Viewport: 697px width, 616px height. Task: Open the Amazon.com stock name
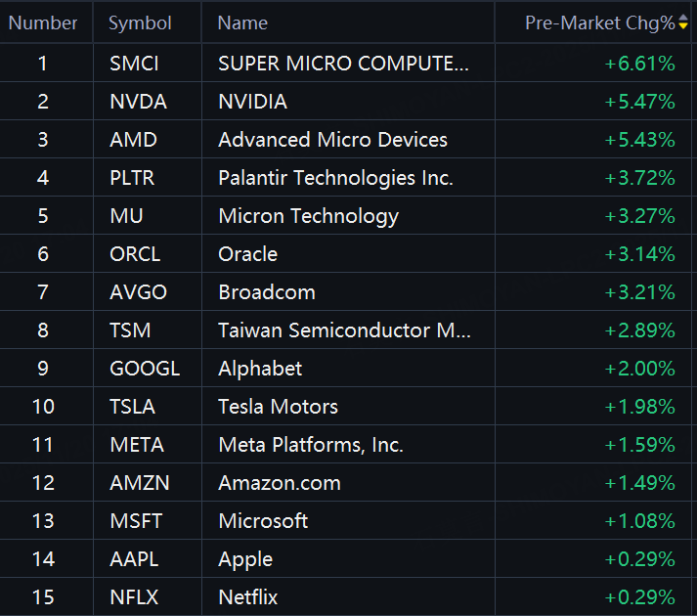pyautogui.click(x=280, y=483)
